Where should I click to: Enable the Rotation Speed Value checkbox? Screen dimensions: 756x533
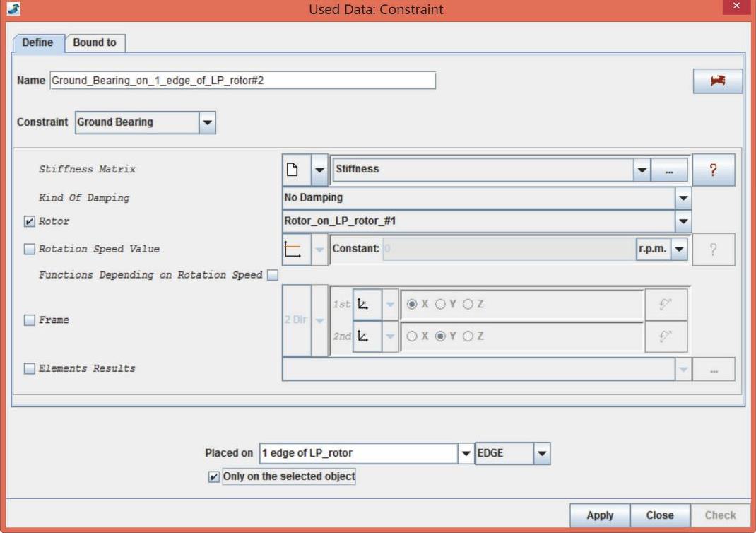point(30,249)
